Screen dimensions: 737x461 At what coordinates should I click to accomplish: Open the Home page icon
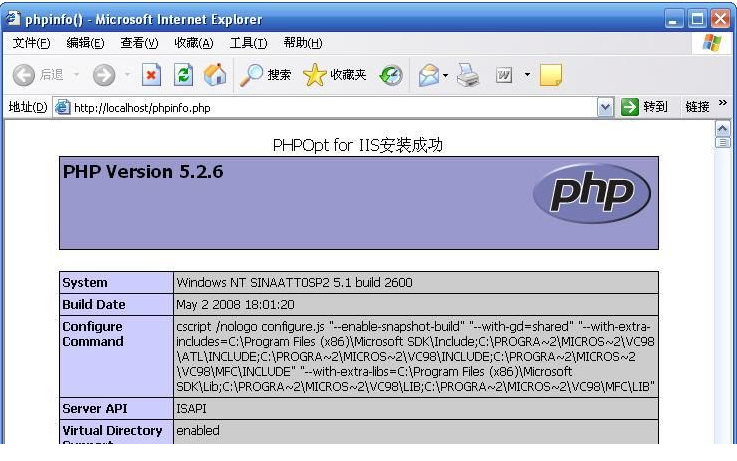tap(215, 75)
